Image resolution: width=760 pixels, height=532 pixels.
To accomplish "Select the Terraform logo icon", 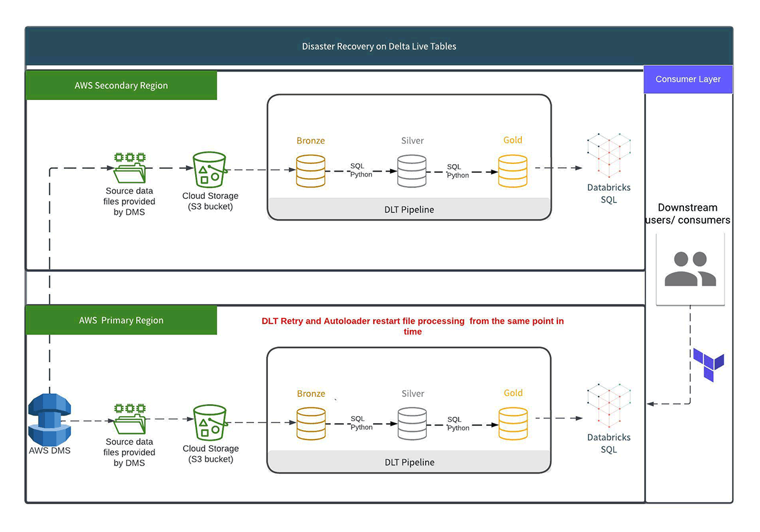I will [x=708, y=365].
